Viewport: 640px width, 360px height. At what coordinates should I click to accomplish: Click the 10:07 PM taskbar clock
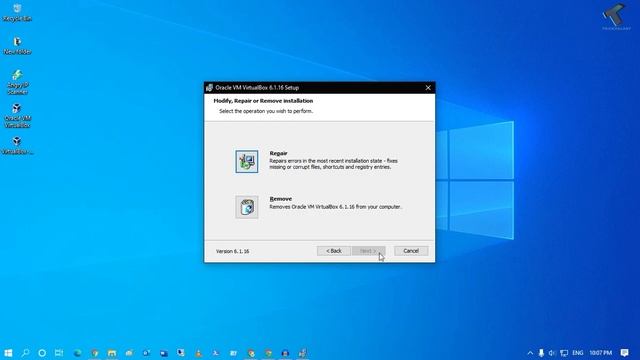pos(600,353)
